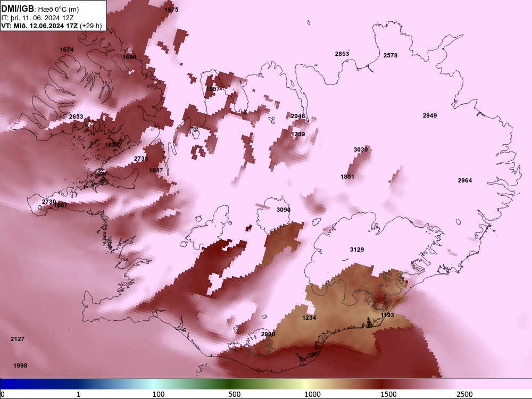Click the dark green section of the color scale
Viewport: 532px width, 399px height.
pyautogui.click(x=231, y=384)
